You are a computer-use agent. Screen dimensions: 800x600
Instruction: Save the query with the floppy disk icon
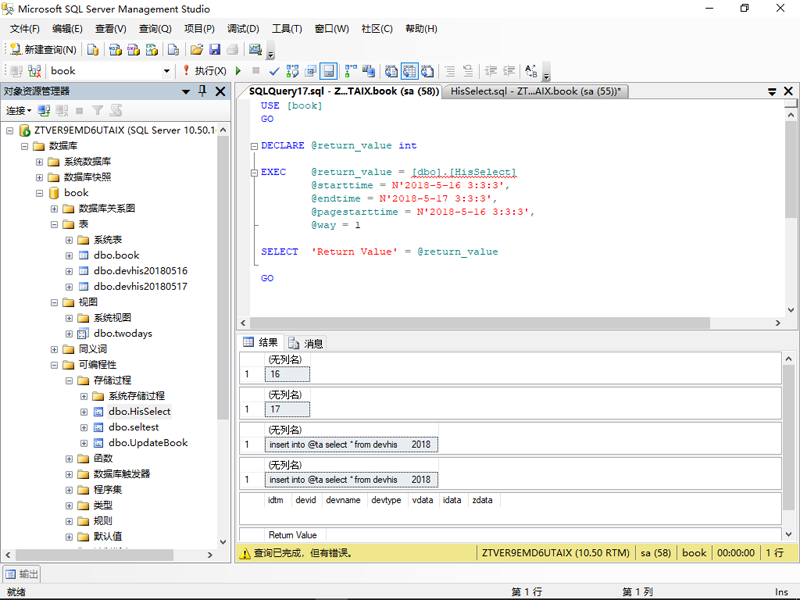click(215, 49)
